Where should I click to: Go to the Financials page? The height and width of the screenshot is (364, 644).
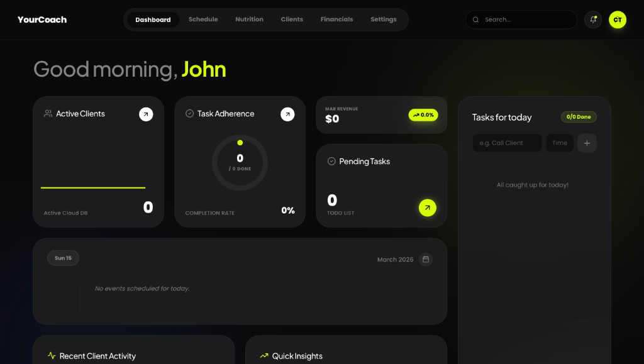[336, 19]
